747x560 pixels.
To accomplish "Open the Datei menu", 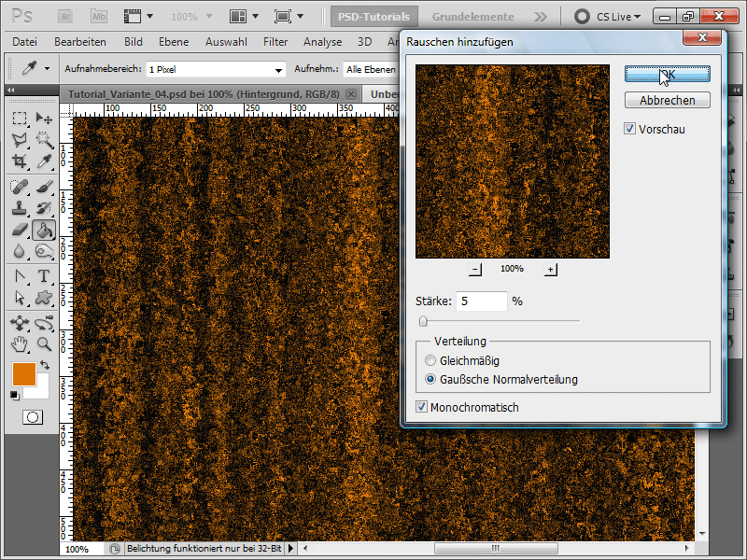I will pos(25,42).
